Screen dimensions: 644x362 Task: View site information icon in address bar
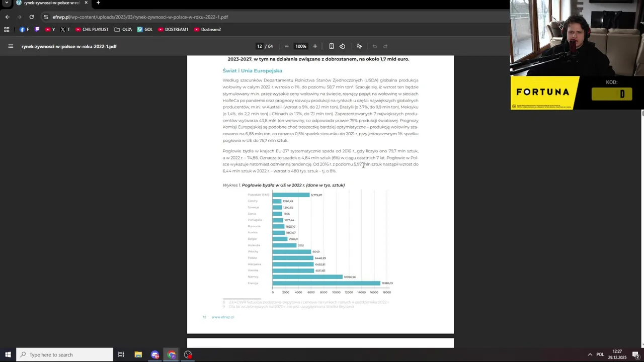point(46,17)
